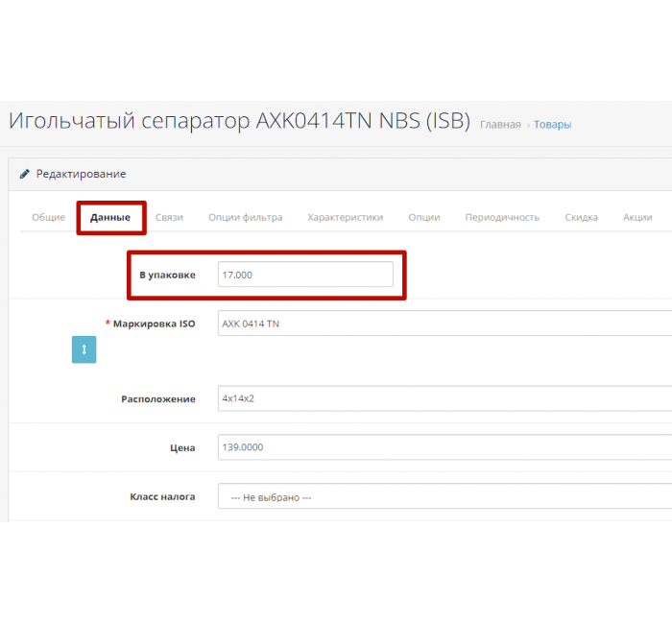Click the Расположение input field
Screen dimensions: 672x624
444,398
